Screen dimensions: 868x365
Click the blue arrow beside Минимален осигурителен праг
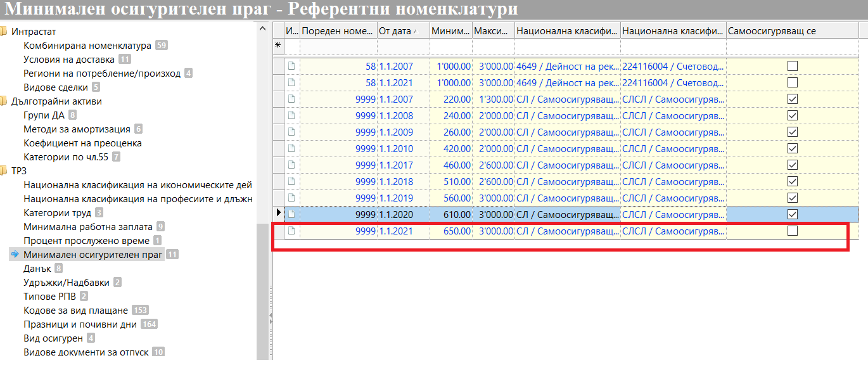click(x=15, y=255)
